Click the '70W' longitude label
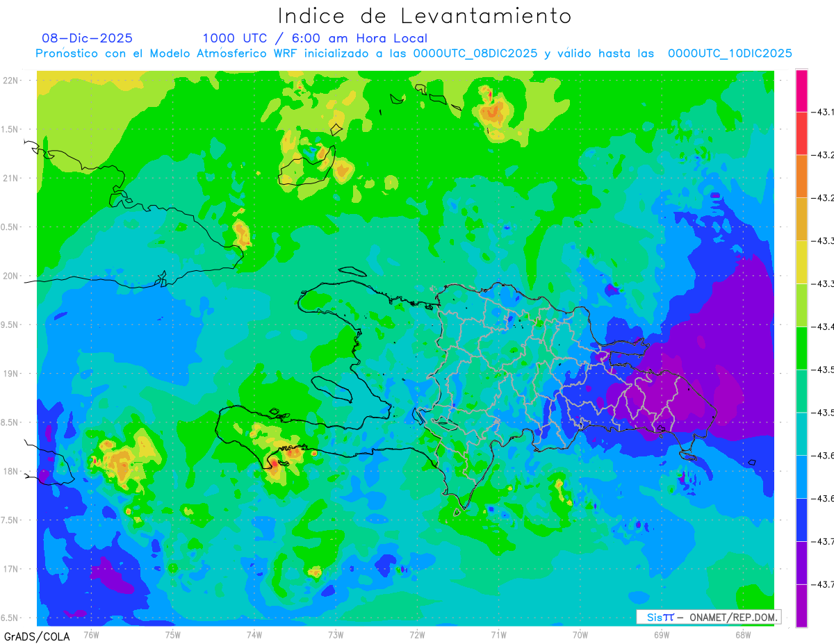Image resolution: width=834 pixels, height=644 pixels. point(580,634)
